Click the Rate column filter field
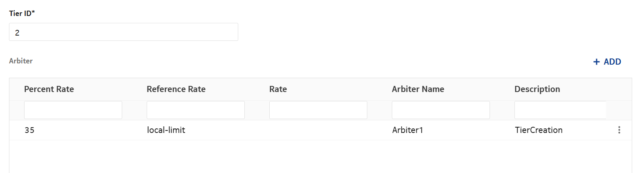Image resolution: width=644 pixels, height=173 pixels. click(318, 110)
